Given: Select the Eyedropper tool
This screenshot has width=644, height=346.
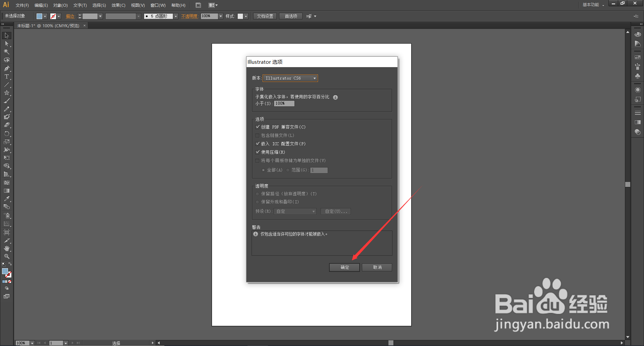Looking at the screenshot, I should tap(7, 199).
